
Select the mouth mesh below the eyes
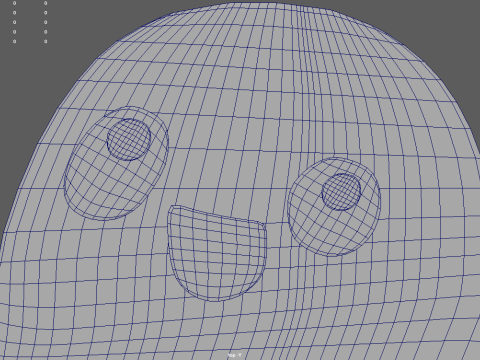217,253
